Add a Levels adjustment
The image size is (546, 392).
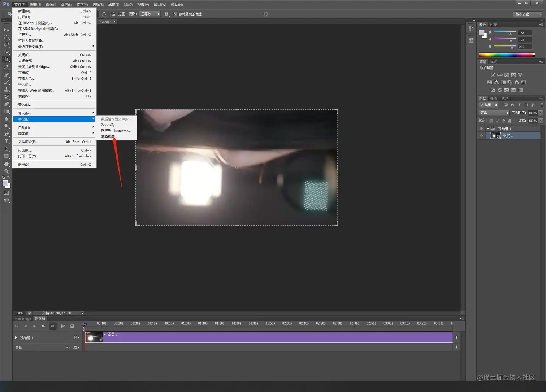(x=500, y=75)
